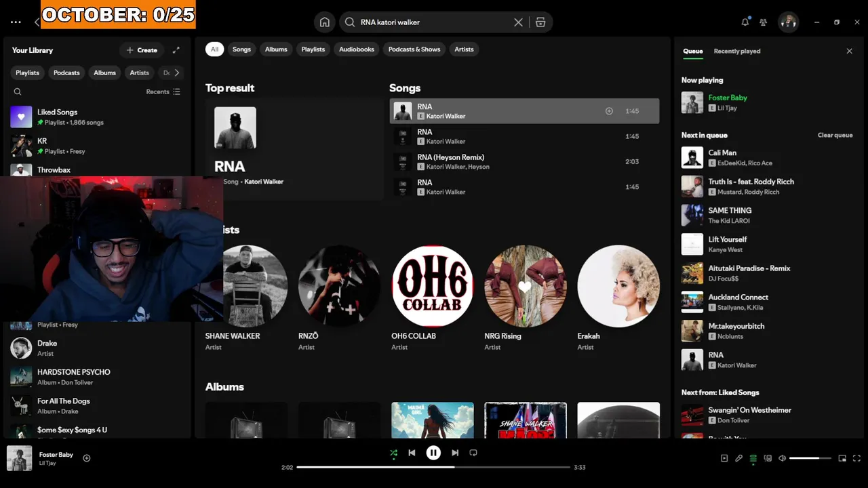Add RNA to Liked Songs plus icon
868x488 pixels.
(x=609, y=111)
